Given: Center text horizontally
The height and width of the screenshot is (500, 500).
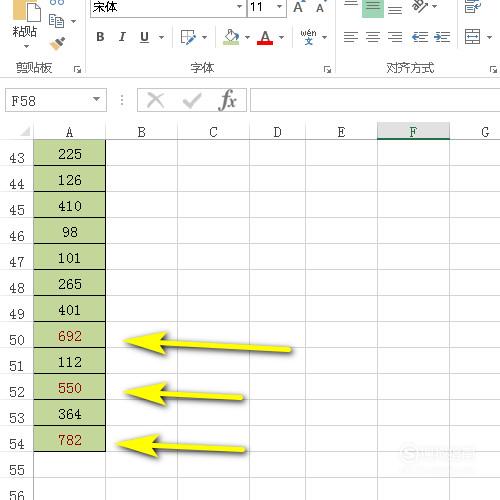Looking at the screenshot, I should pyautogui.click(x=373, y=37).
